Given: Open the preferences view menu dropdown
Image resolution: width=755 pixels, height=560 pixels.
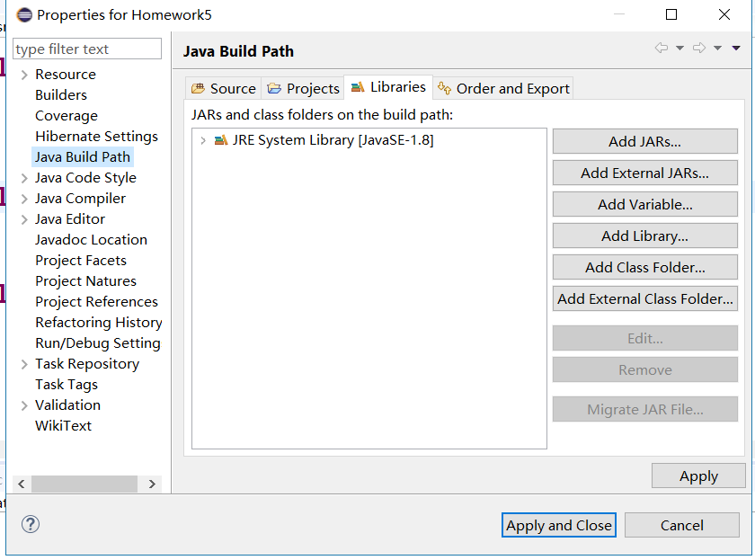Looking at the screenshot, I should coord(736,48).
